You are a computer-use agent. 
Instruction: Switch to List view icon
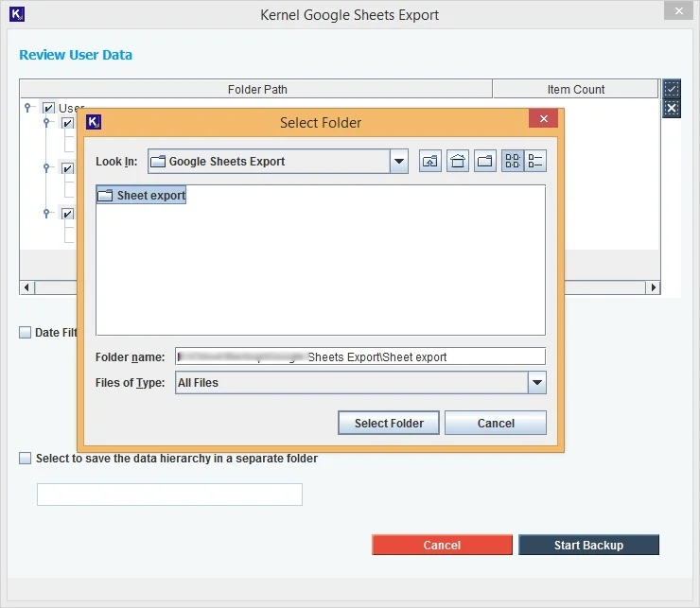pos(514,162)
